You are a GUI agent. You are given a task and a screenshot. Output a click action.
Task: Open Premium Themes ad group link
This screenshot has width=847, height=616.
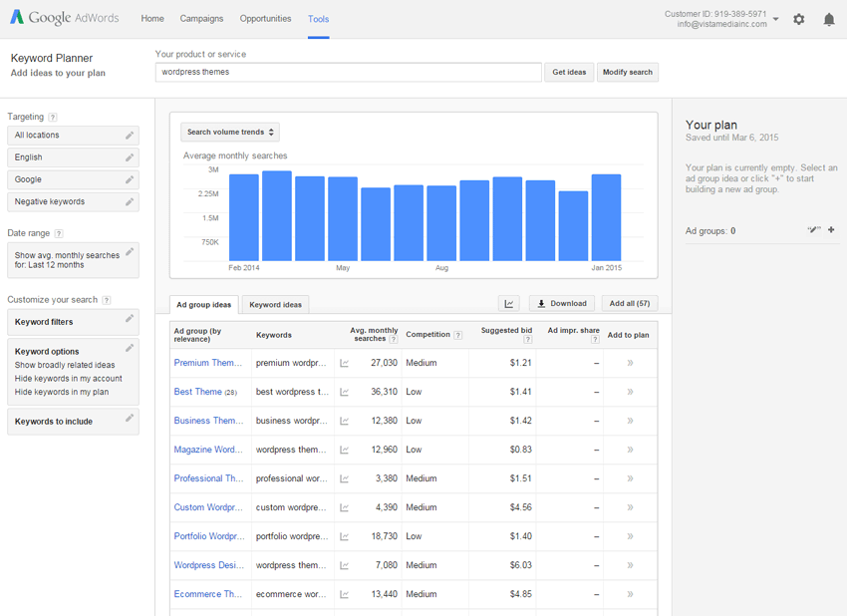click(208, 363)
